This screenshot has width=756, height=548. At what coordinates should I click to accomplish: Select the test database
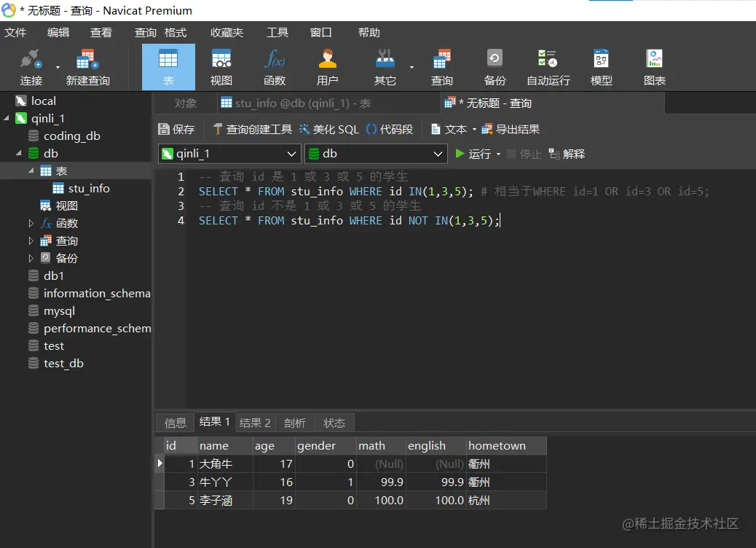pyautogui.click(x=53, y=346)
